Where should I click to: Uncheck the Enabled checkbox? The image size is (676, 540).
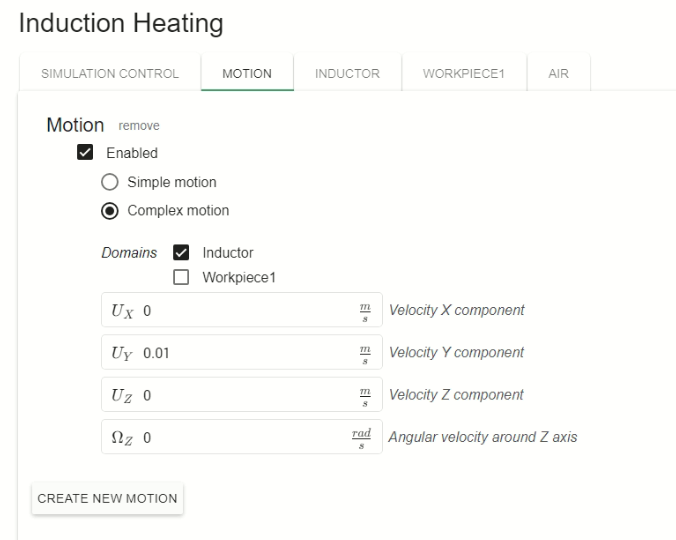tap(85, 154)
